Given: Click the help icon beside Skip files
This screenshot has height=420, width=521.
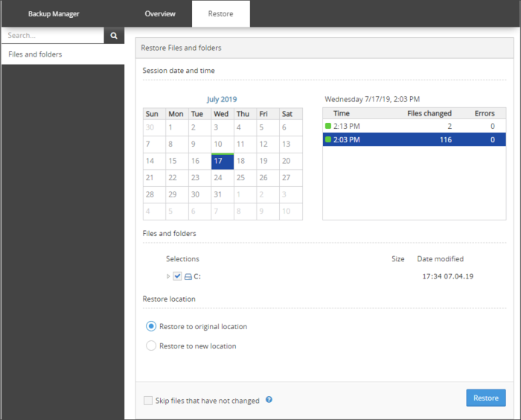Looking at the screenshot, I should pyautogui.click(x=269, y=400).
